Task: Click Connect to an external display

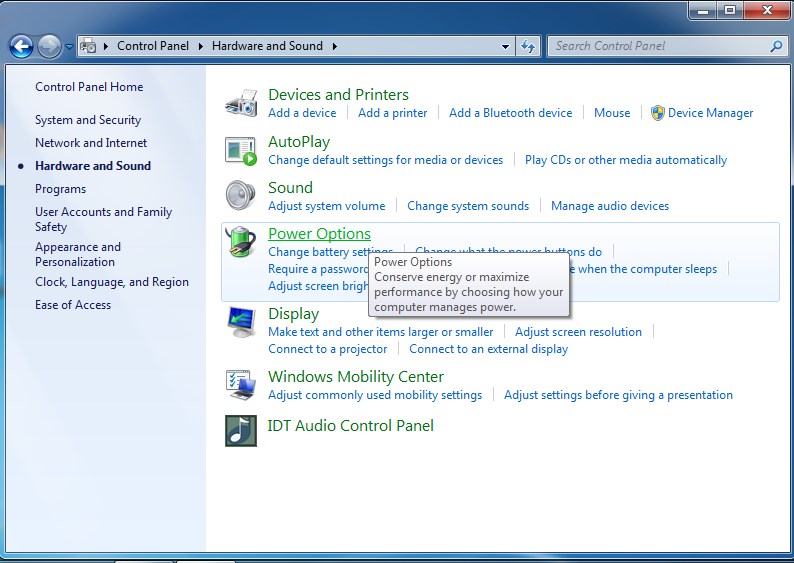Action: click(x=489, y=349)
